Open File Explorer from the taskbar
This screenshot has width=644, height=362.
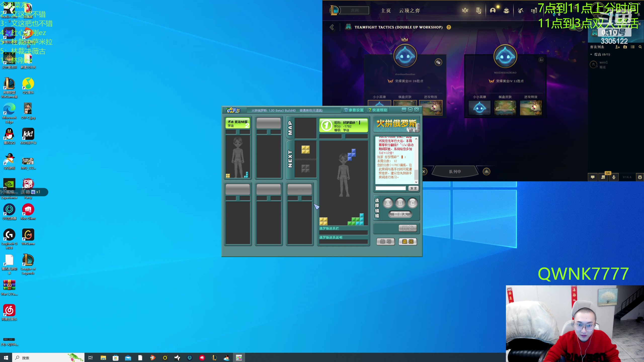(x=103, y=357)
